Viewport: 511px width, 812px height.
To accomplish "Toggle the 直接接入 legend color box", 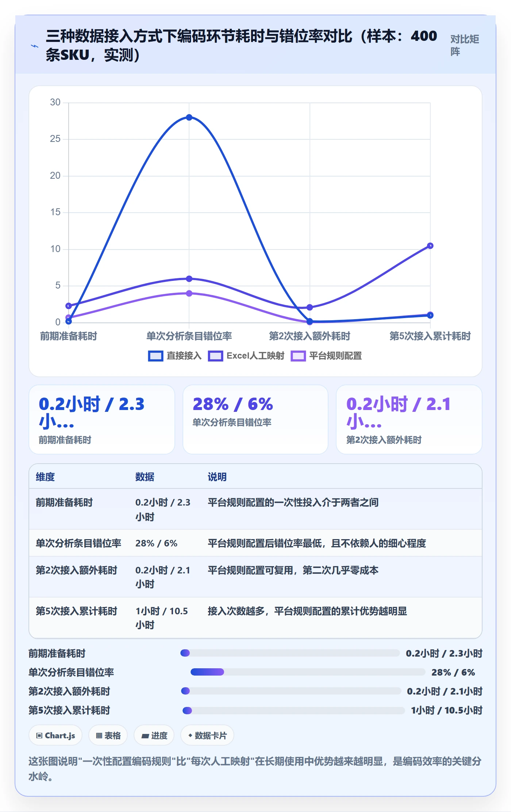I will tap(155, 356).
